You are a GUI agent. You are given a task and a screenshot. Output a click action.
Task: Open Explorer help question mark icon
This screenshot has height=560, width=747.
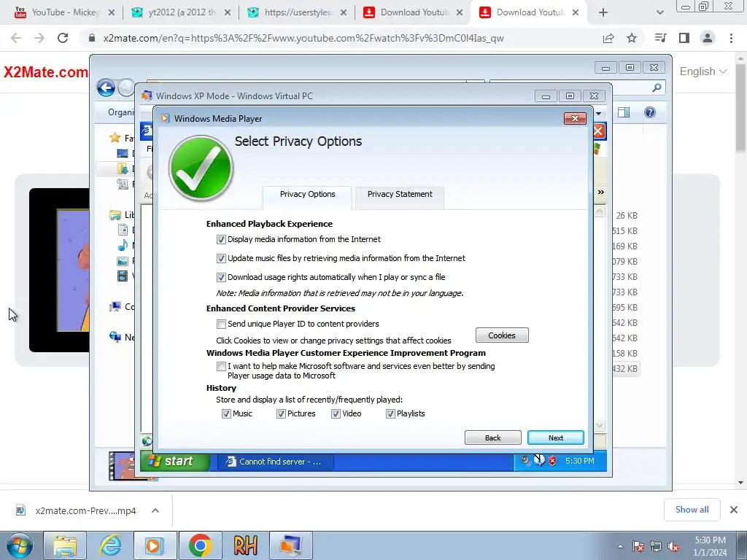click(650, 112)
